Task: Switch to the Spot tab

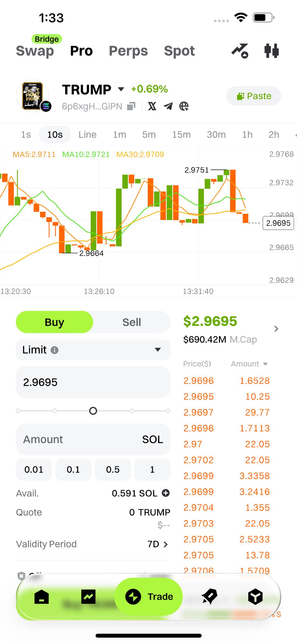Action: [x=179, y=51]
